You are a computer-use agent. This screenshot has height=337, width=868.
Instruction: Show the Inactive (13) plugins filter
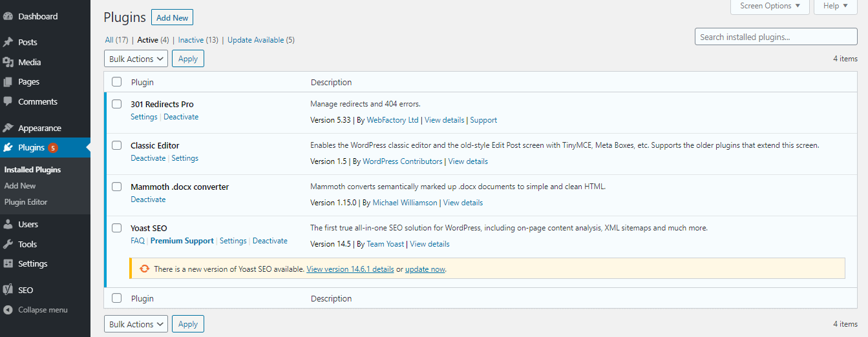coord(198,40)
